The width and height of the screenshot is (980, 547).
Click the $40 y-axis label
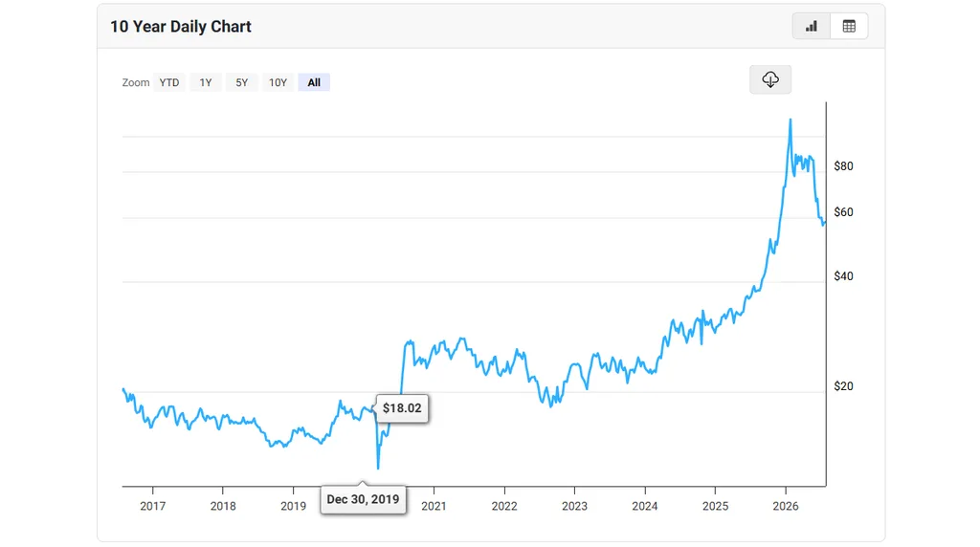[843, 276]
